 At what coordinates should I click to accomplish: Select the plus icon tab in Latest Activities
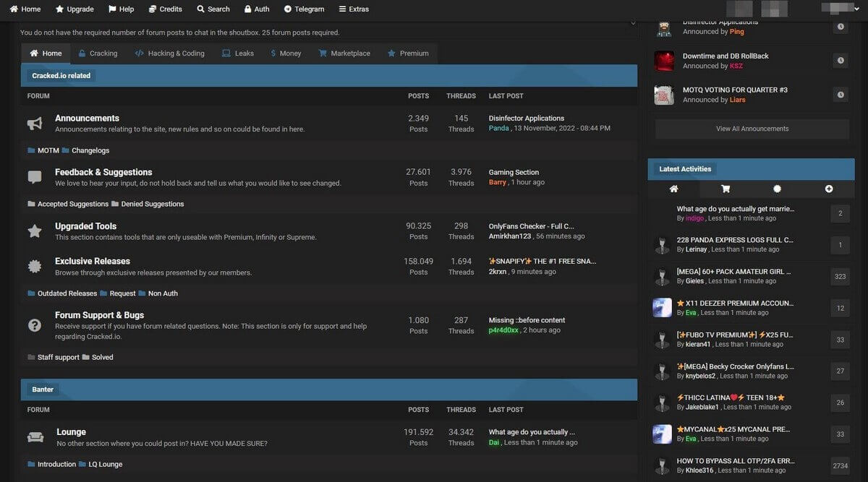(829, 189)
